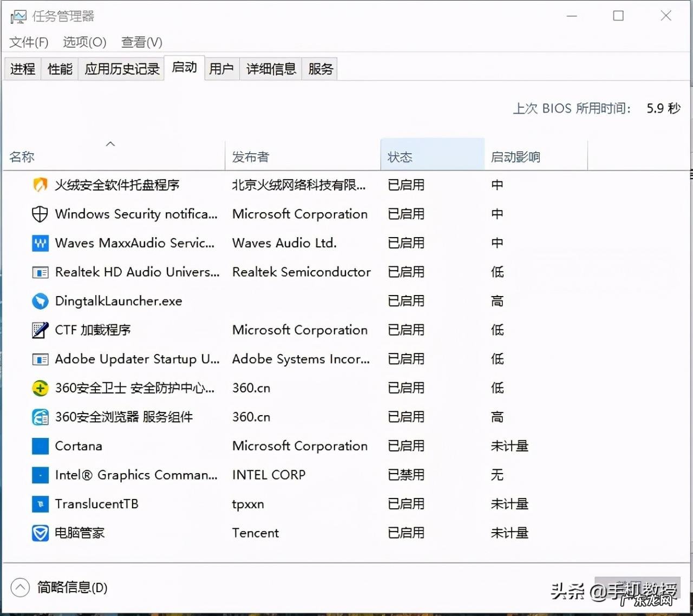Click the Cortana startup icon
Viewport: 693px width, 616px height.
point(40,446)
